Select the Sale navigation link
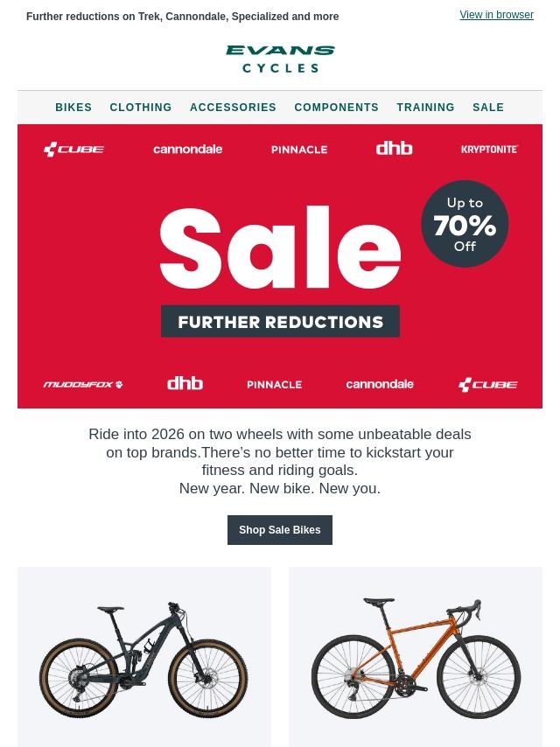 pos(488,108)
